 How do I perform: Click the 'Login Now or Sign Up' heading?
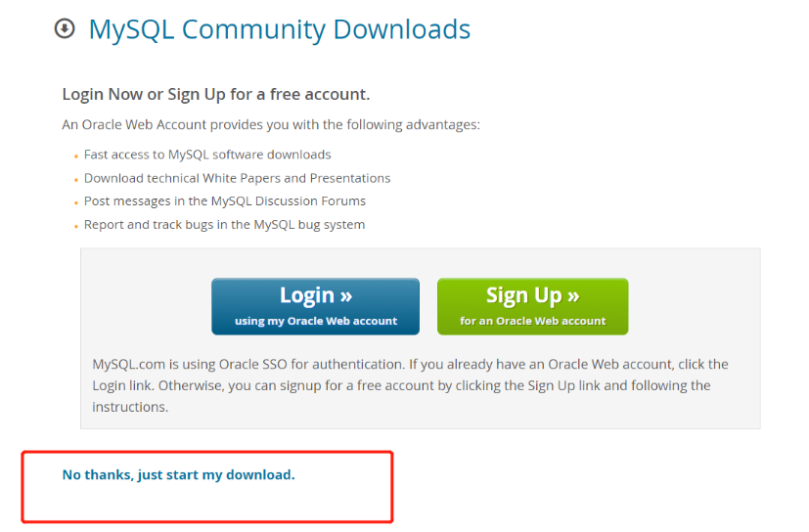pyautogui.click(x=215, y=95)
